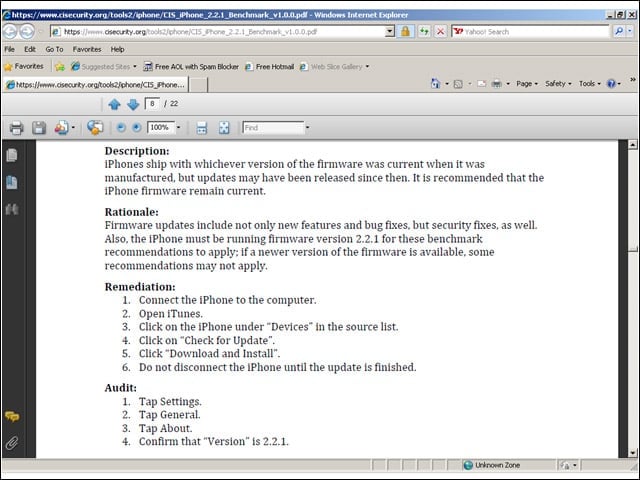640x480 pixels.
Task: Click the URL address field
Action: coord(223,31)
